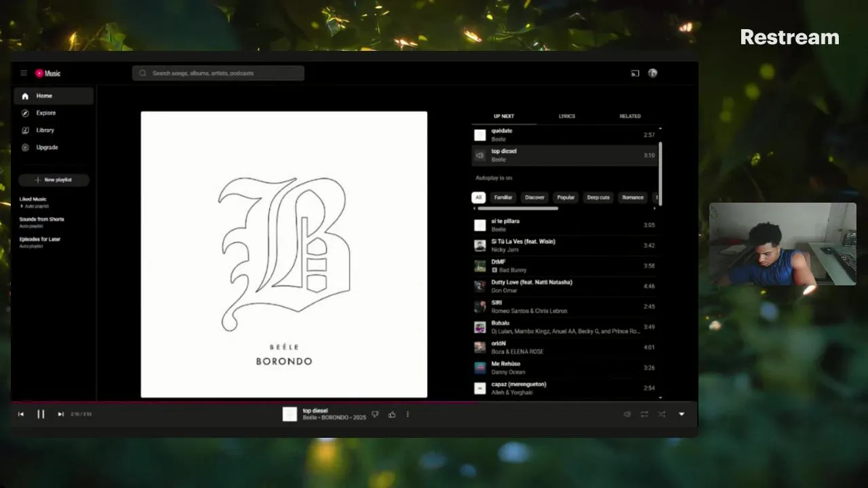Image resolution: width=868 pixels, height=488 pixels.
Task: Click the YouTube Music logo
Action: point(47,73)
